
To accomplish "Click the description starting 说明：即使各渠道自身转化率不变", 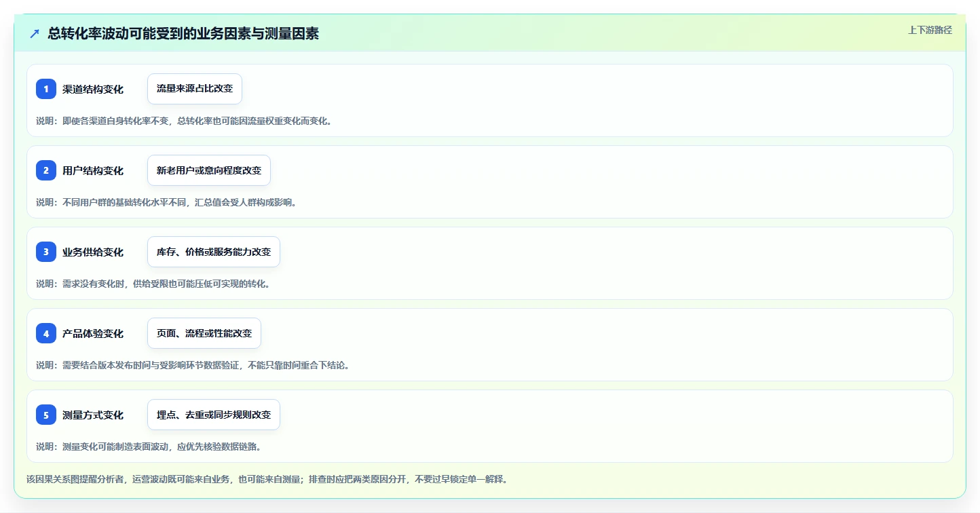I will [184, 121].
